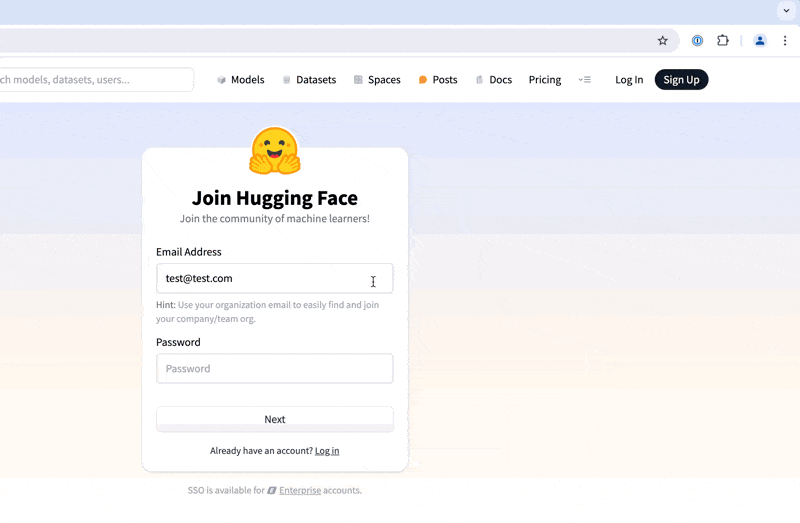Screen dimensions: 800x523
Task: Open Docs from the navigation bar
Action: 494,80
